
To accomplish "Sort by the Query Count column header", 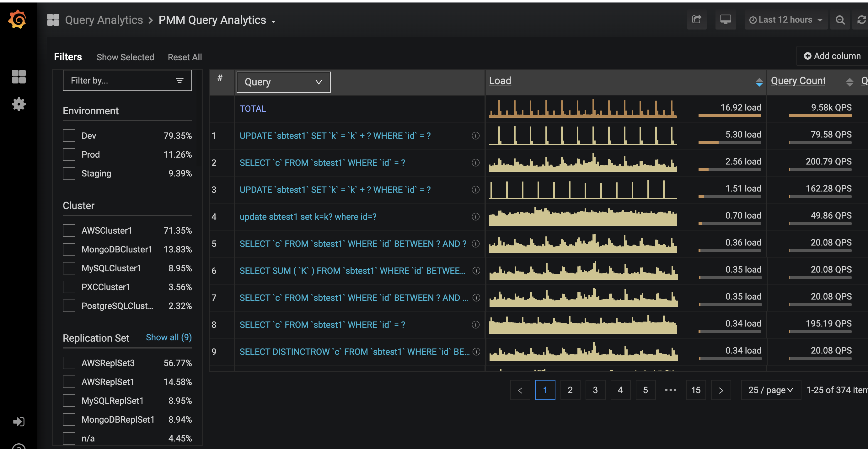I will click(798, 81).
